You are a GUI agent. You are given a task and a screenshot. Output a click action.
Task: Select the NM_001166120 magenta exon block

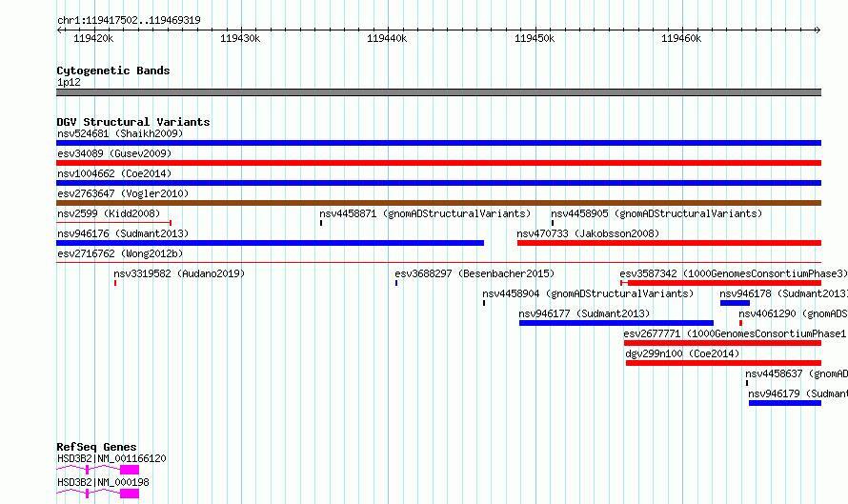(x=130, y=470)
